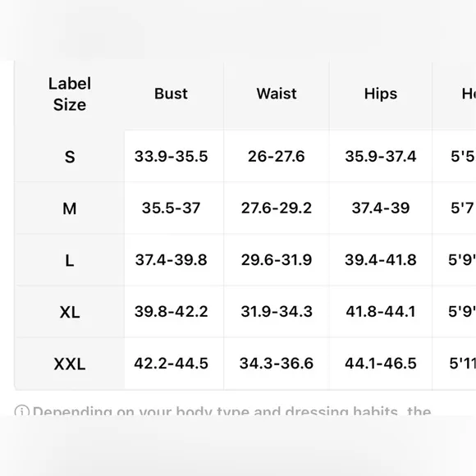
Task: Click the Waist column header
Action: (277, 94)
